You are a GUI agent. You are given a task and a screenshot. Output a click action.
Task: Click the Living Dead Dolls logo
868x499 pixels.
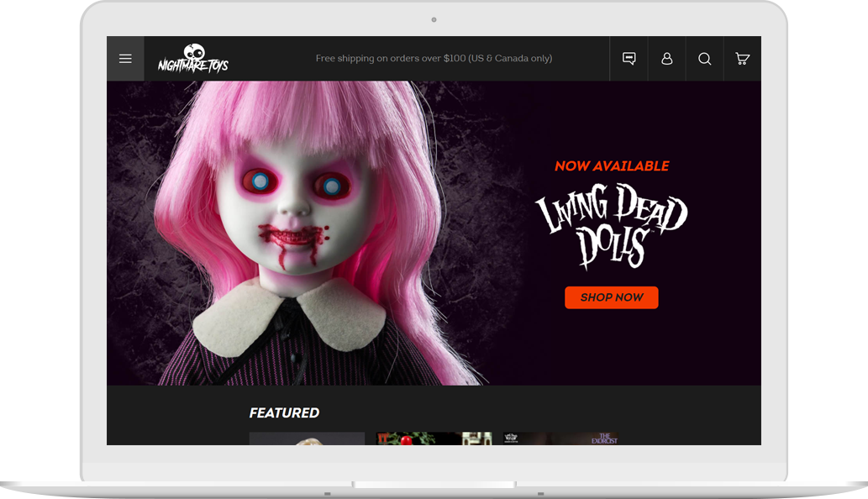pos(611,226)
